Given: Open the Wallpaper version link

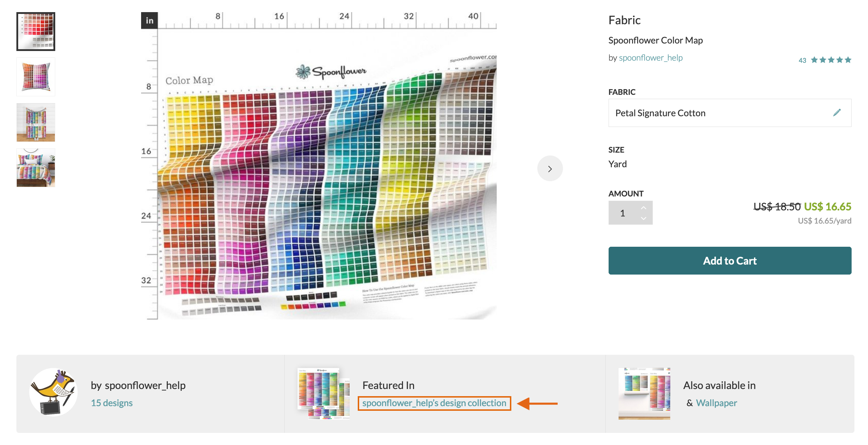Looking at the screenshot, I should click(716, 403).
